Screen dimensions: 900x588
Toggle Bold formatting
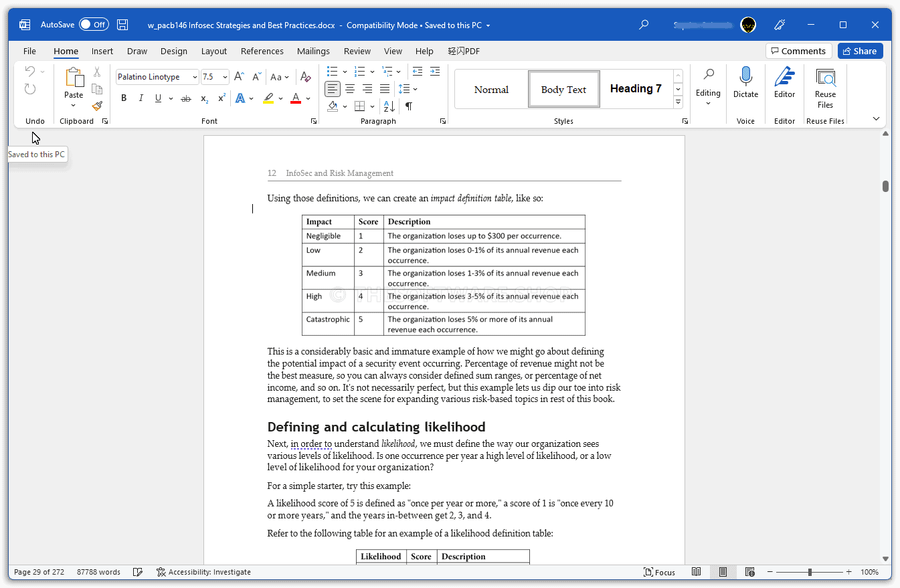(124, 98)
